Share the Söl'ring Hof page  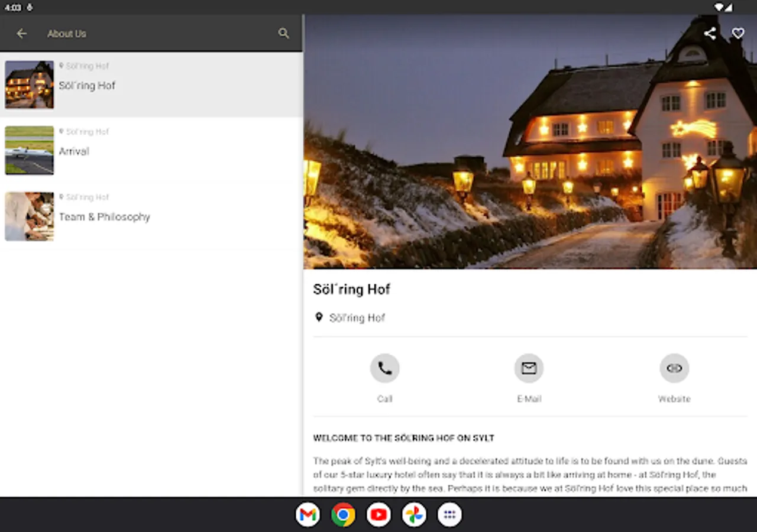(x=710, y=34)
